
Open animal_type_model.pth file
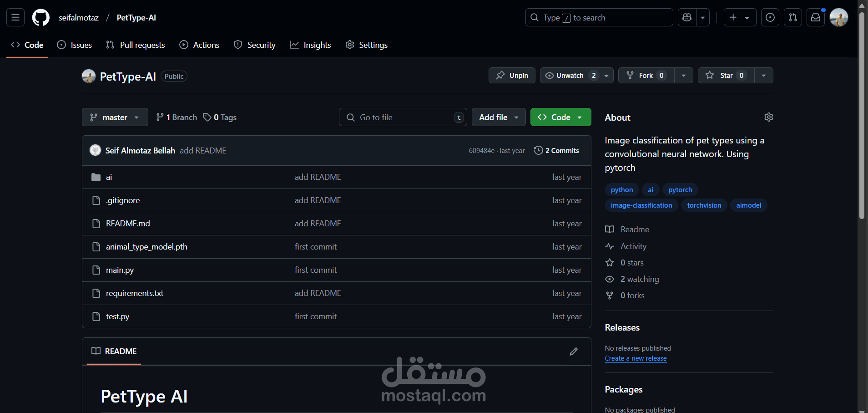[x=146, y=247]
